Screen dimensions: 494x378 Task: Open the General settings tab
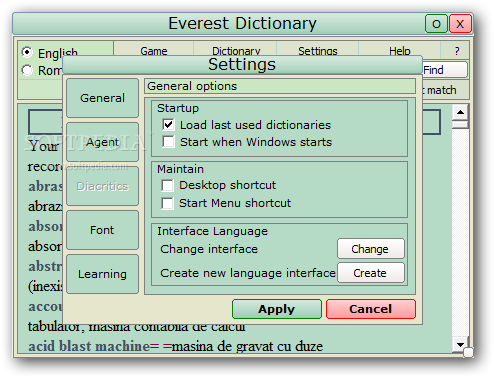click(102, 98)
